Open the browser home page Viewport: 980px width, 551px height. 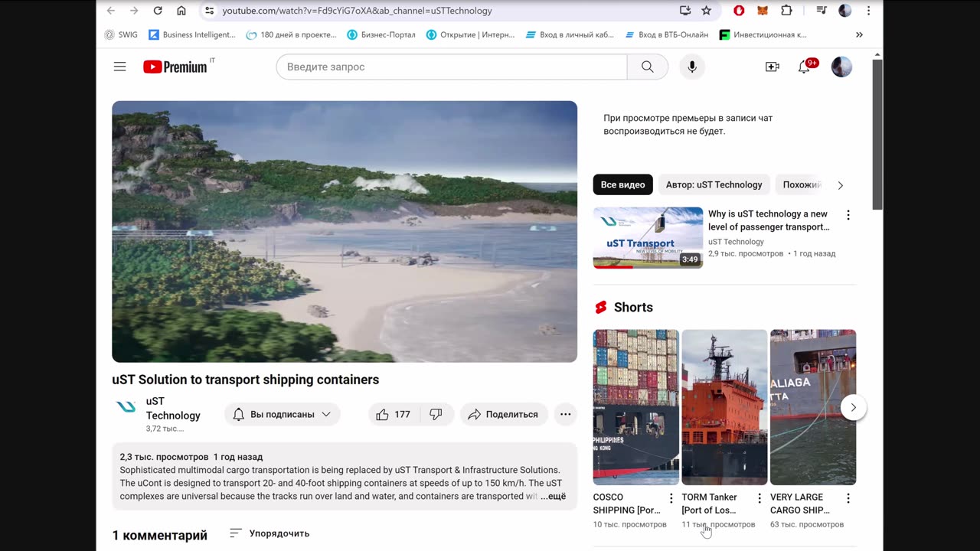[x=181, y=11]
